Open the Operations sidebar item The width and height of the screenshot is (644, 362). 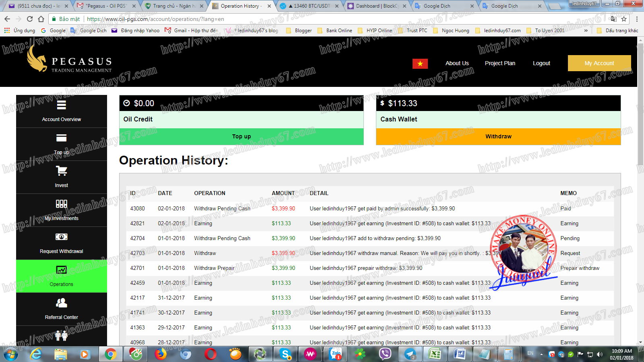62,276
